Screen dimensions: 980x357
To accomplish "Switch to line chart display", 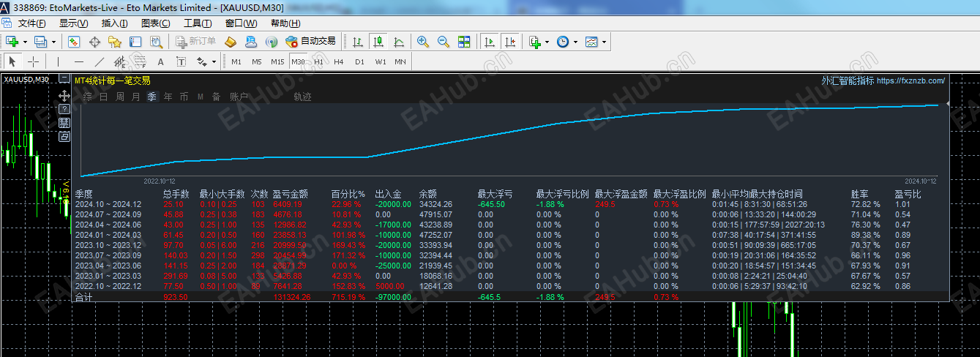I will click(399, 42).
